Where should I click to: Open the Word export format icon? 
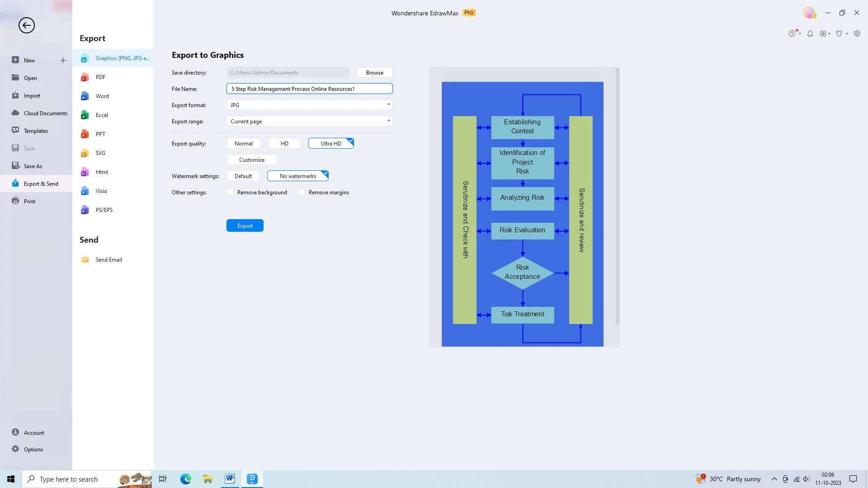[x=85, y=96]
